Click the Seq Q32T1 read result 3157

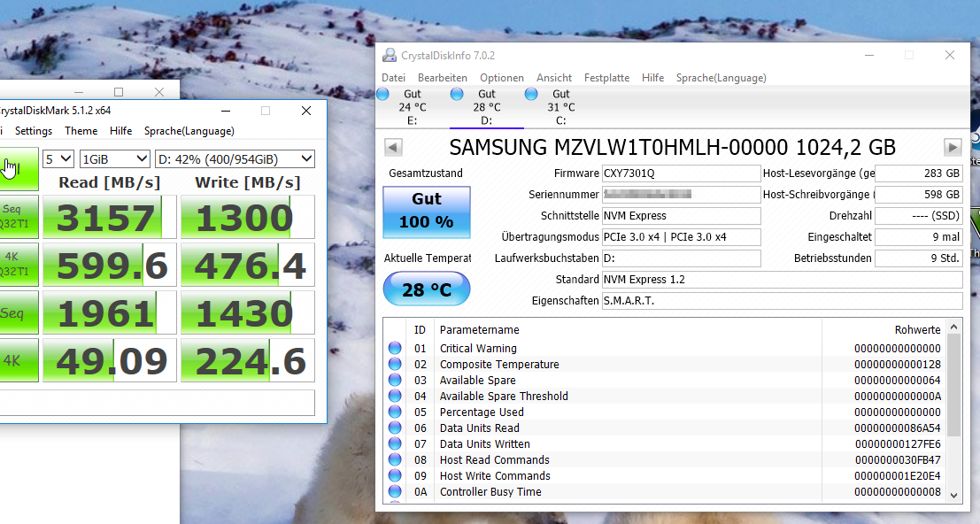110,217
